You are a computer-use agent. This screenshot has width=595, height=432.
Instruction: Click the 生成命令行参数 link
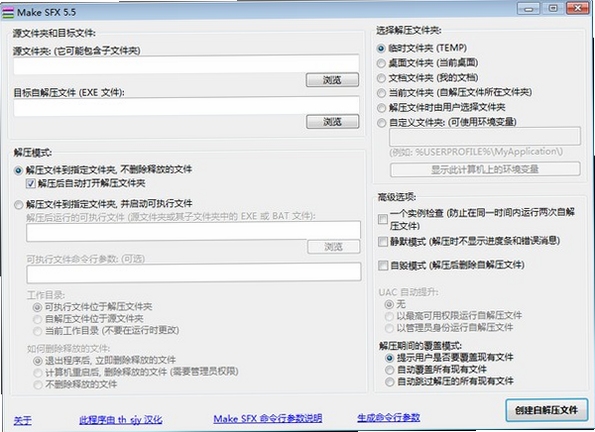(x=389, y=418)
